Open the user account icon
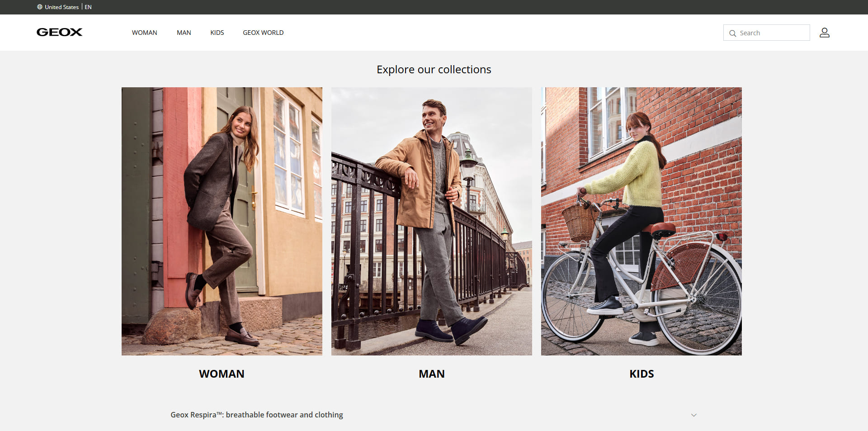Viewport: 868px width, 431px height. 824,33
